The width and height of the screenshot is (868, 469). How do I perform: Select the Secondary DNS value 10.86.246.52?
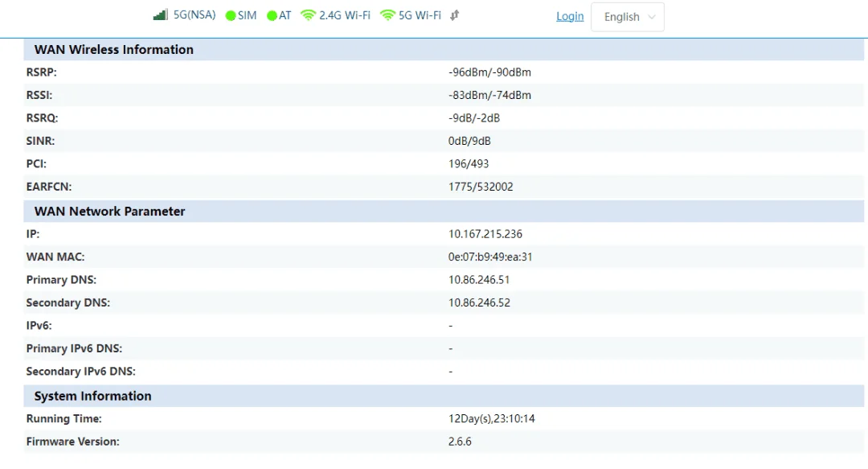[479, 302]
